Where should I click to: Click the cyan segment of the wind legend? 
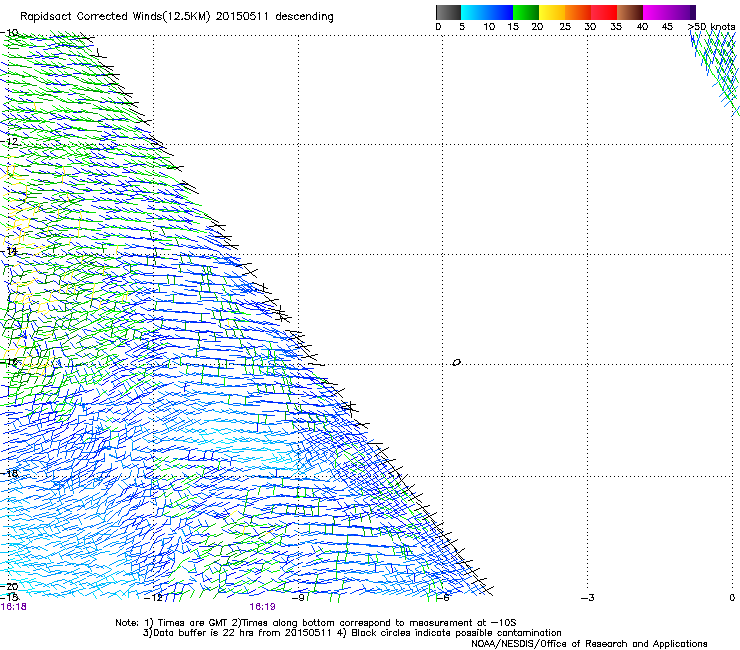[474, 12]
